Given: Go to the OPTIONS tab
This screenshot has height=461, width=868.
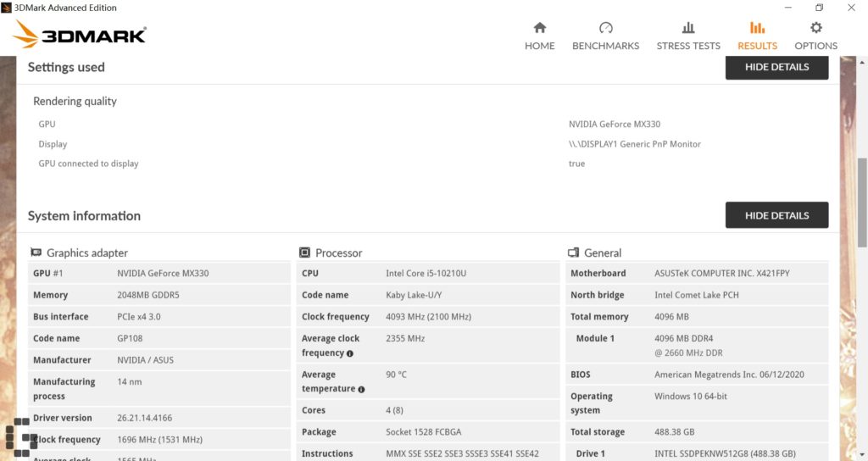Looking at the screenshot, I should click(x=816, y=36).
